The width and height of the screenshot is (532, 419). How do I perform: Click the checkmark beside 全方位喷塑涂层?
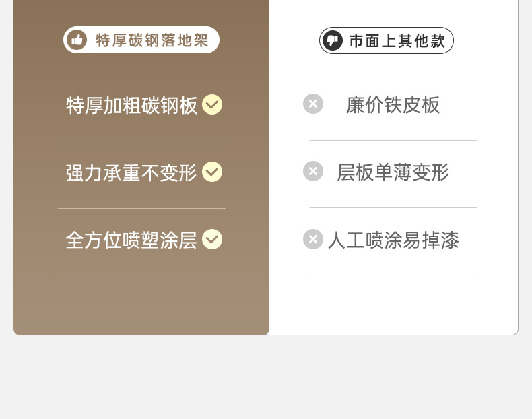coord(212,239)
